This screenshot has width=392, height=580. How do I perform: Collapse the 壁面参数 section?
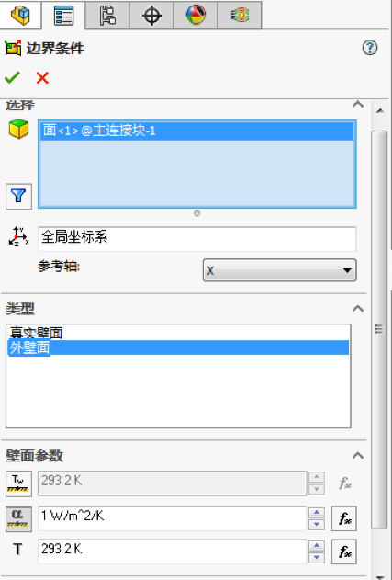[358, 455]
